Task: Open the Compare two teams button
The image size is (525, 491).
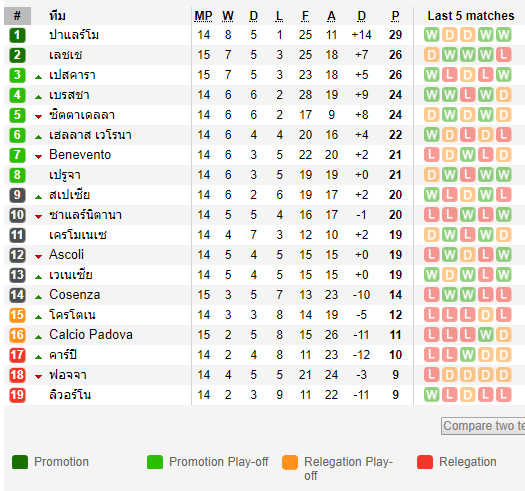Action: tap(483, 426)
